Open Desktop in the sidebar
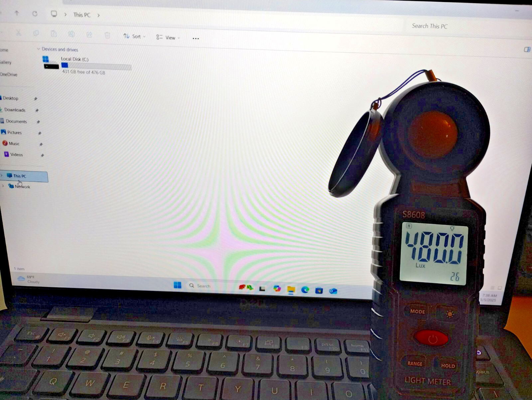The image size is (532, 400). 11,98
